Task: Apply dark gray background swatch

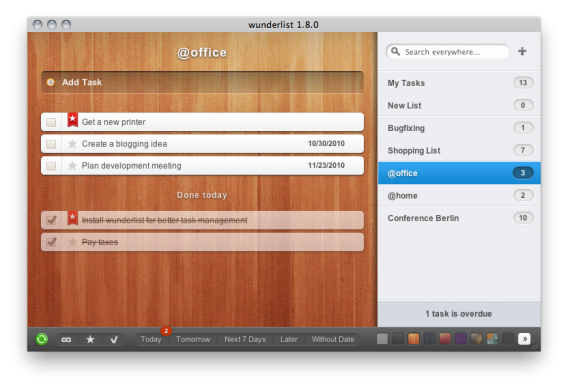Action: click(x=398, y=339)
